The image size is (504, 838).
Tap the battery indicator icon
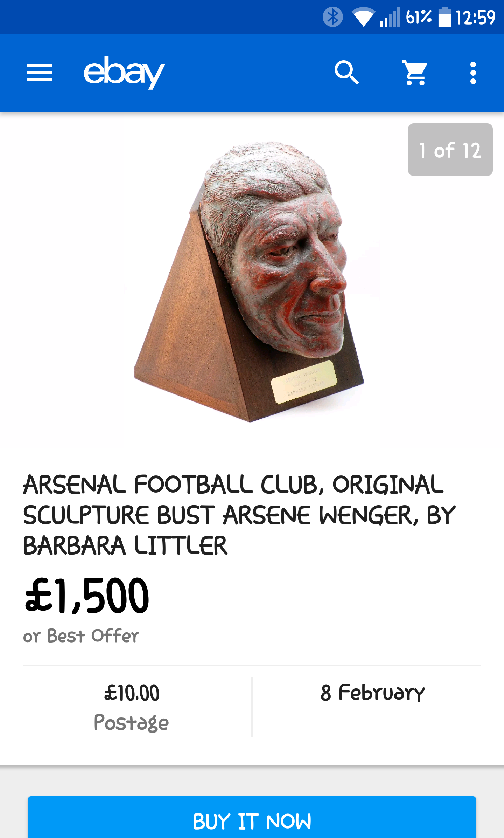[445, 17]
